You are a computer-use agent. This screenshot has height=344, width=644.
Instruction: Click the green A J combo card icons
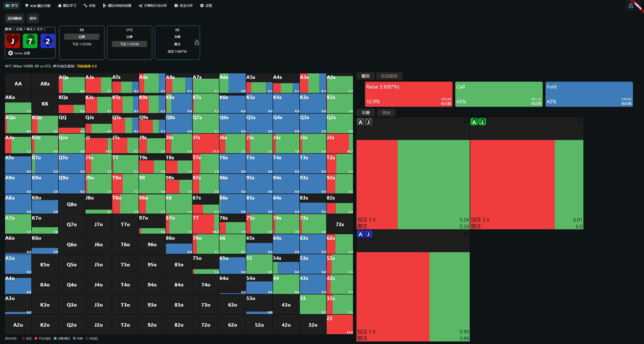478,122
